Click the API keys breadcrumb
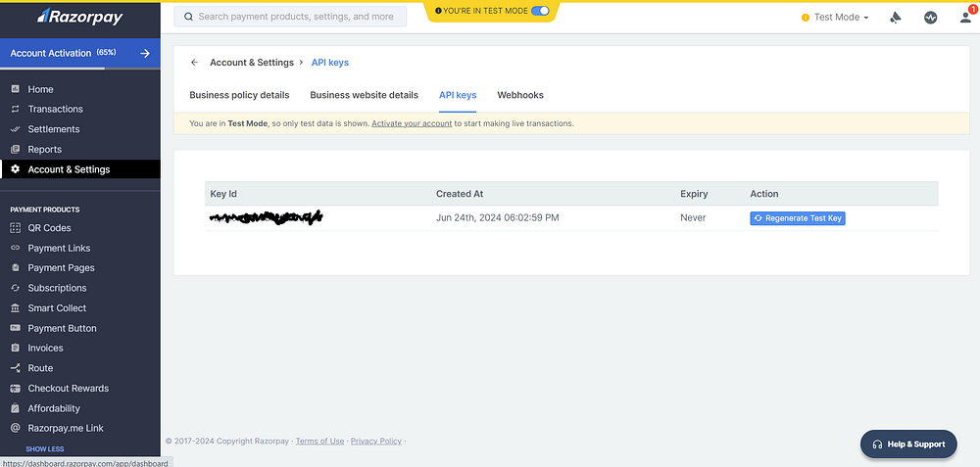980x467 pixels. click(330, 63)
